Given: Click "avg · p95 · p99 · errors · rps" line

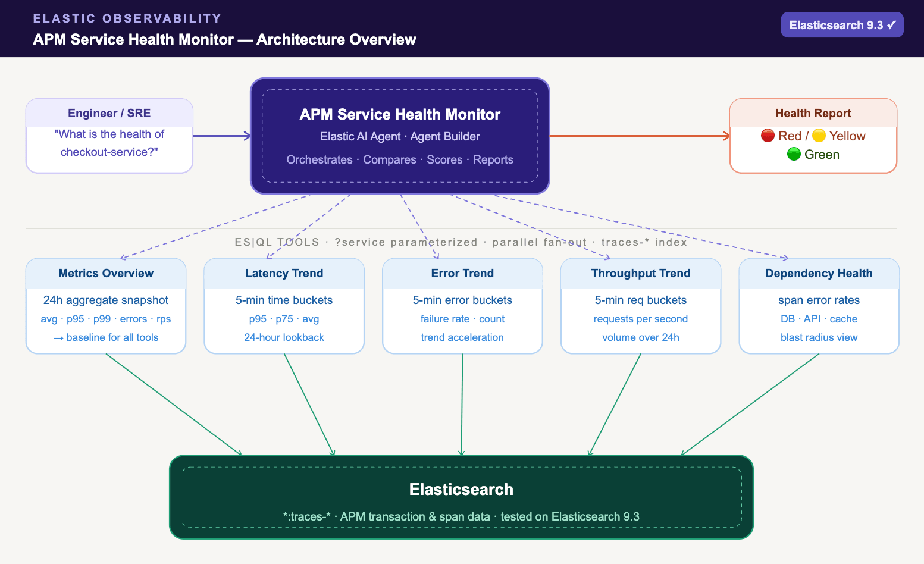Looking at the screenshot, I should tap(106, 319).
